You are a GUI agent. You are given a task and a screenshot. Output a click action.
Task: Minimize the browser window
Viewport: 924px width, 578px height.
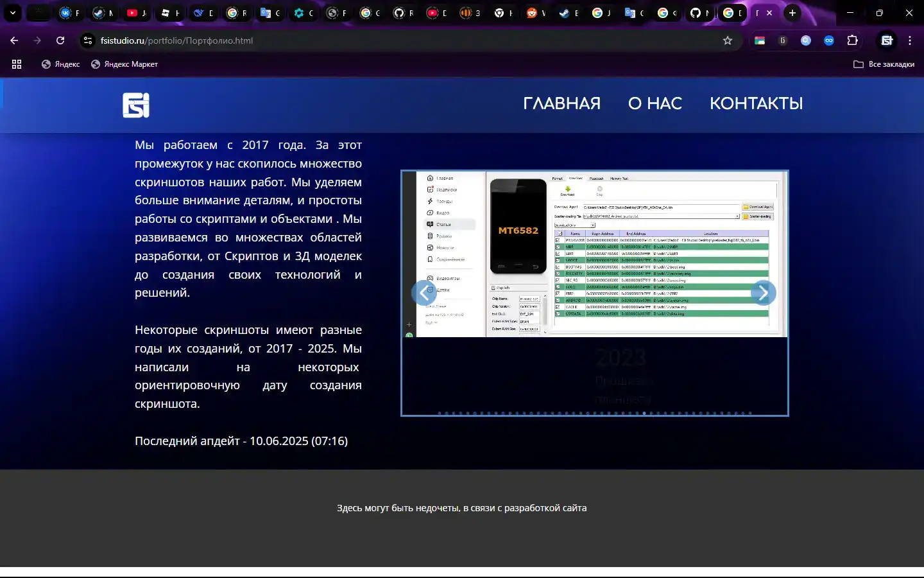[x=850, y=13]
